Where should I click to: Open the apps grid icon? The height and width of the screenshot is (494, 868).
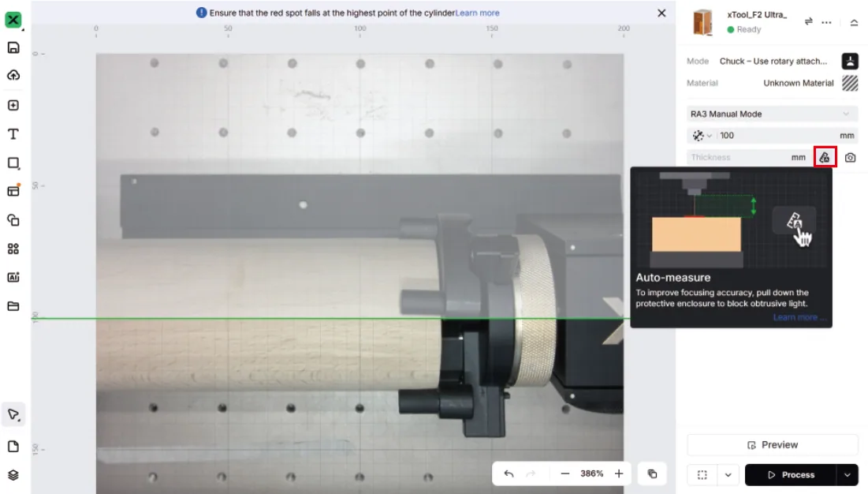(13, 249)
